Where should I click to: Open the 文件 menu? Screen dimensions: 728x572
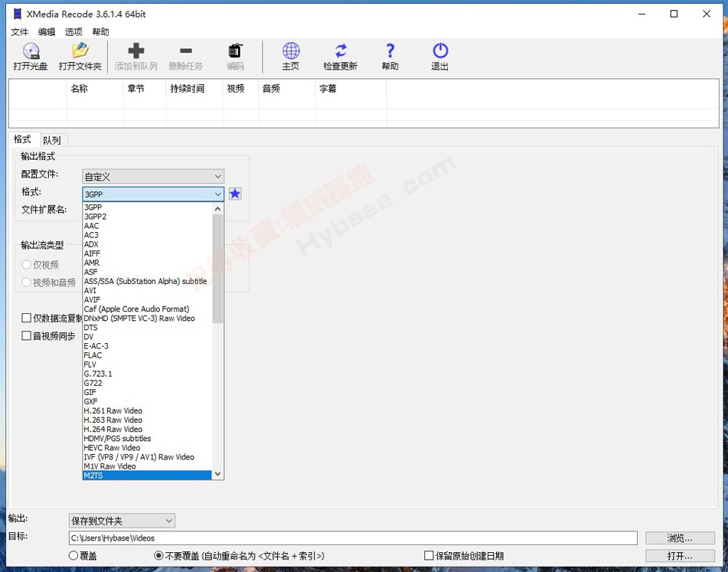(x=19, y=32)
